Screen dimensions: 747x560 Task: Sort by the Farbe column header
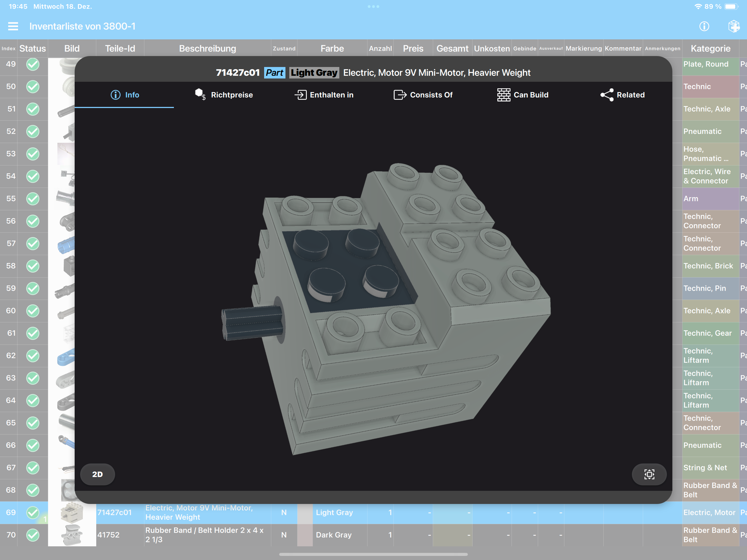[x=332, y=48]
